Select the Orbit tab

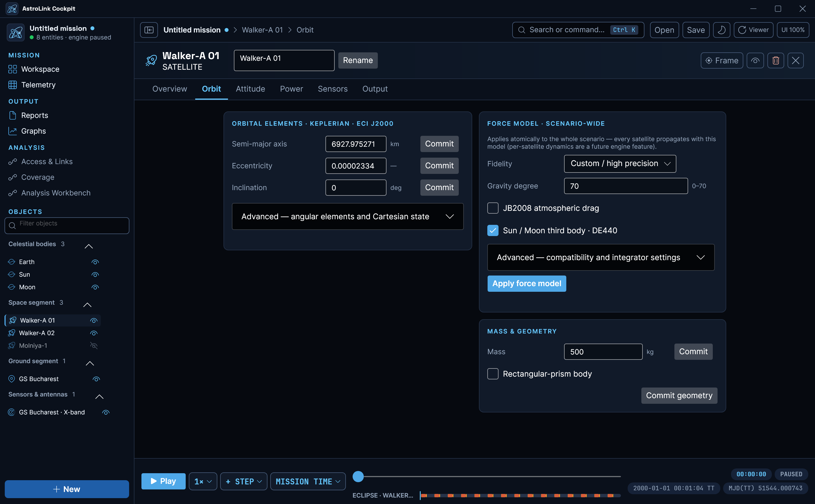211,89
